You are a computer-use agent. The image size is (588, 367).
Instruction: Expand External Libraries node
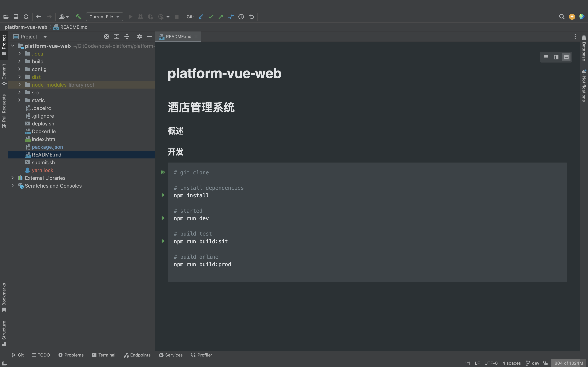(x=13, y=178)
